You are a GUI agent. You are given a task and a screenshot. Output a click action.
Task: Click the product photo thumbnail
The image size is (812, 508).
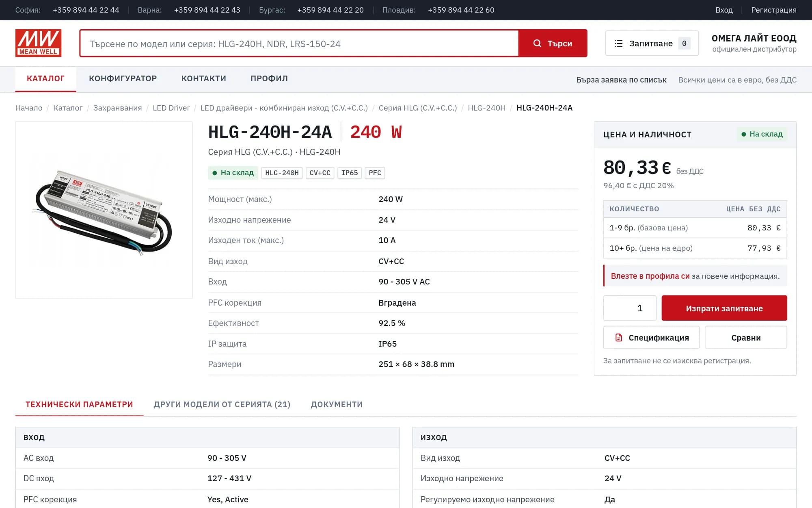104,210
